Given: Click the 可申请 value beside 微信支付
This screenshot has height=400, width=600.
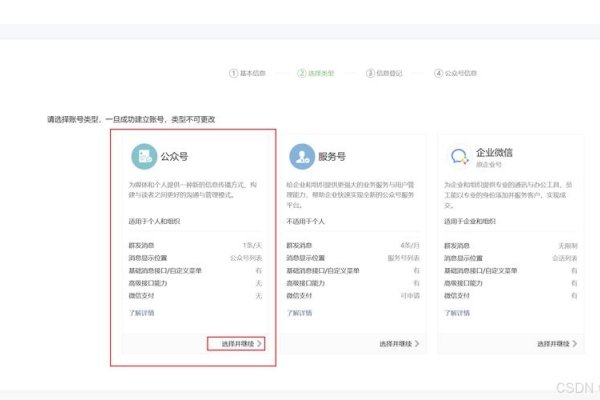Looking at the screenshot, I should [x=410, y=296].
